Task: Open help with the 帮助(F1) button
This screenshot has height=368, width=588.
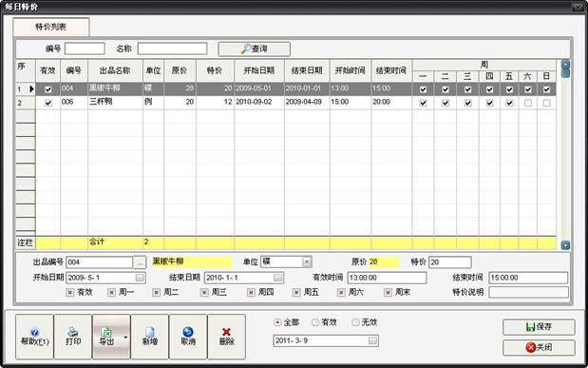Action: (x=34, y=337)
